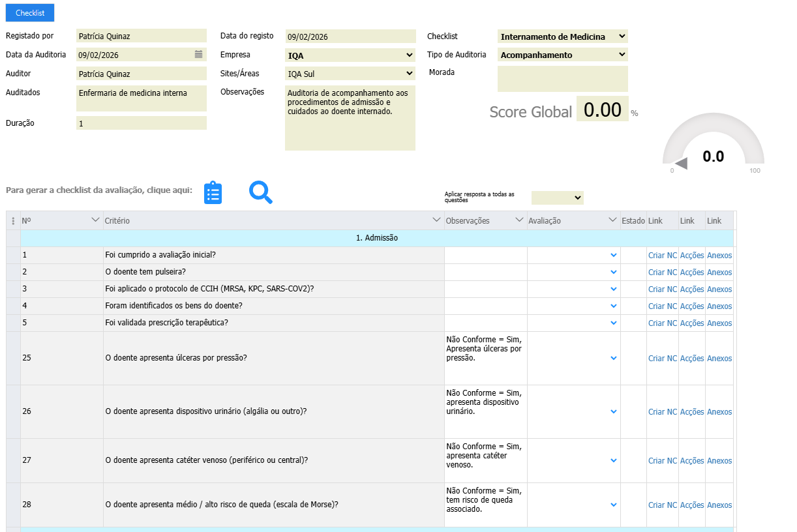Viewport: 797px width, 532px height.
Task: Open Acções link for row 5
Action: 692,323
